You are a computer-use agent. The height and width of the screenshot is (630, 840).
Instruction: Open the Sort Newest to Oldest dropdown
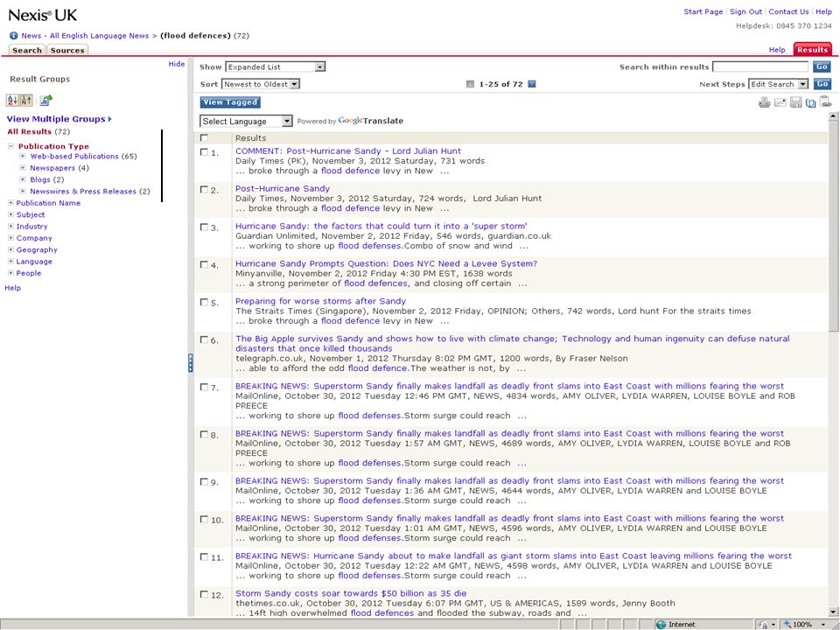pos(261,84)
